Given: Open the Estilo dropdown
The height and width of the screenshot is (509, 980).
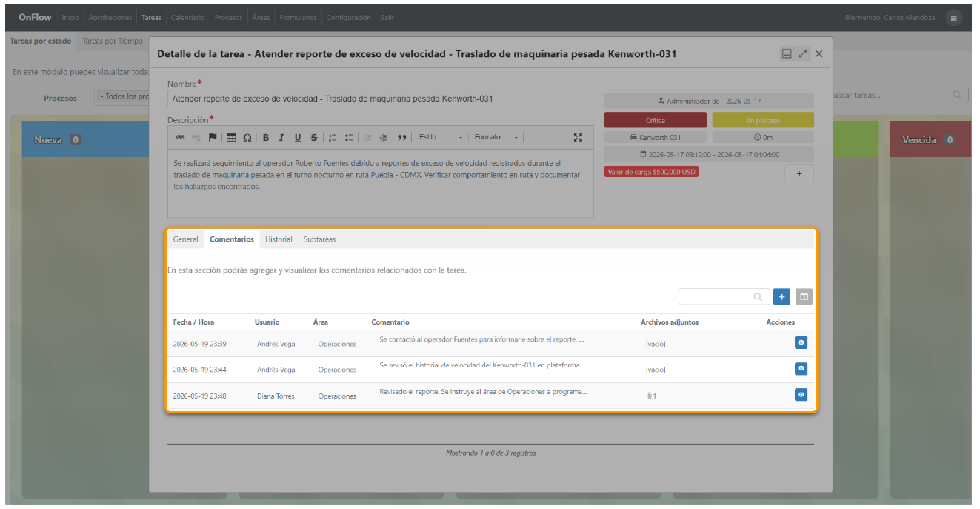Looking at the screenshot, I should tap(441, 137).
